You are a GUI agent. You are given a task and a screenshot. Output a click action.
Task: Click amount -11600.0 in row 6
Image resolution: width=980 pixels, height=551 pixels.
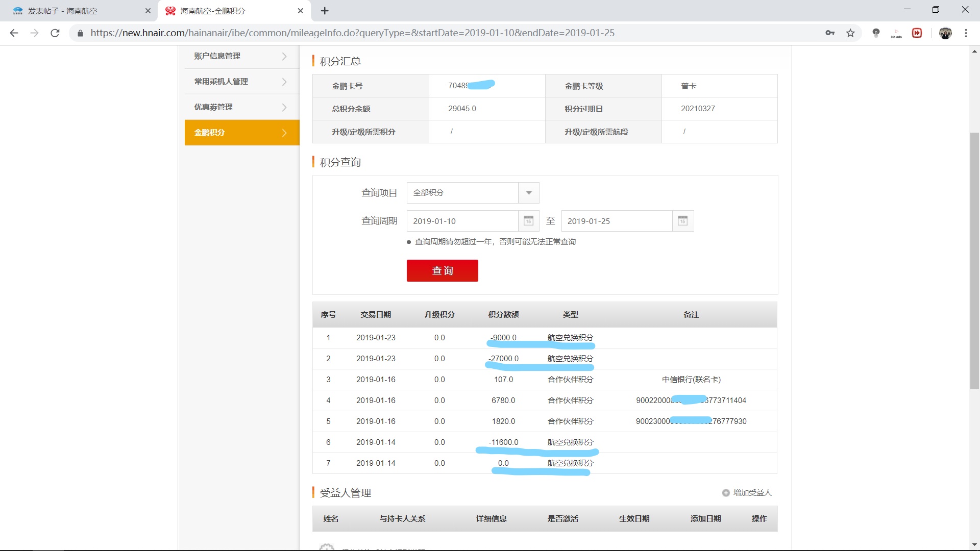click(503, 442)
